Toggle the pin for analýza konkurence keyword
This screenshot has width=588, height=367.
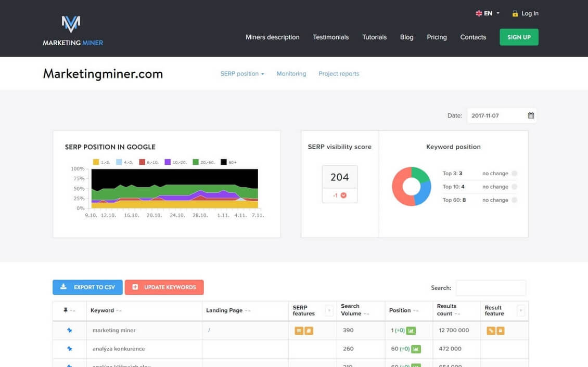pos(69,349)
